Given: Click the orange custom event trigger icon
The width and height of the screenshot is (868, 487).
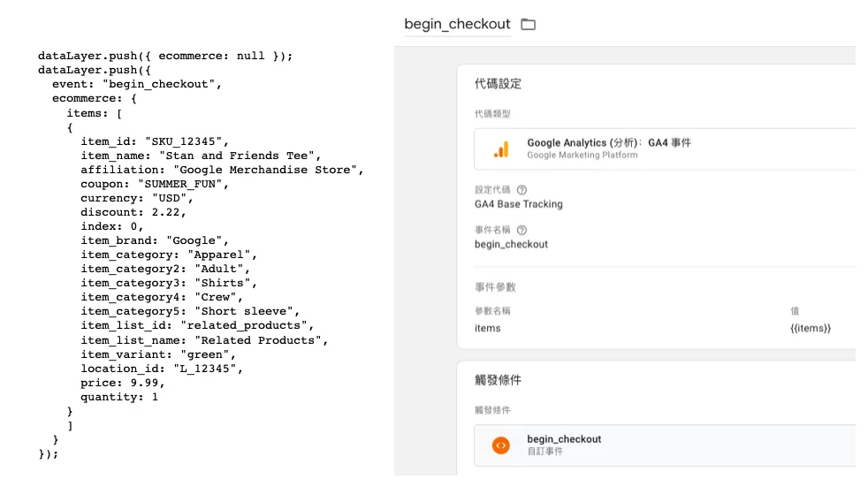Looking at the screenshot, I should (x=501, y=445).
